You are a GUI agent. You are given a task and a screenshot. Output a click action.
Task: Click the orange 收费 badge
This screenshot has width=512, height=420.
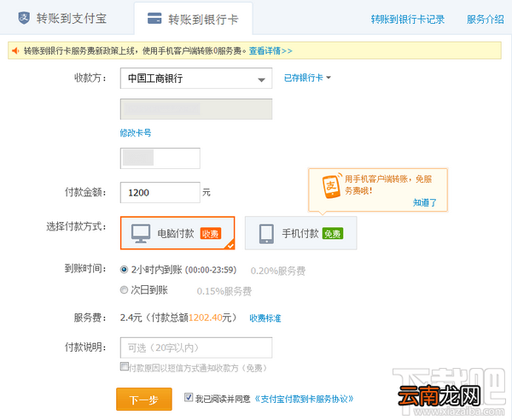[211, 234]
